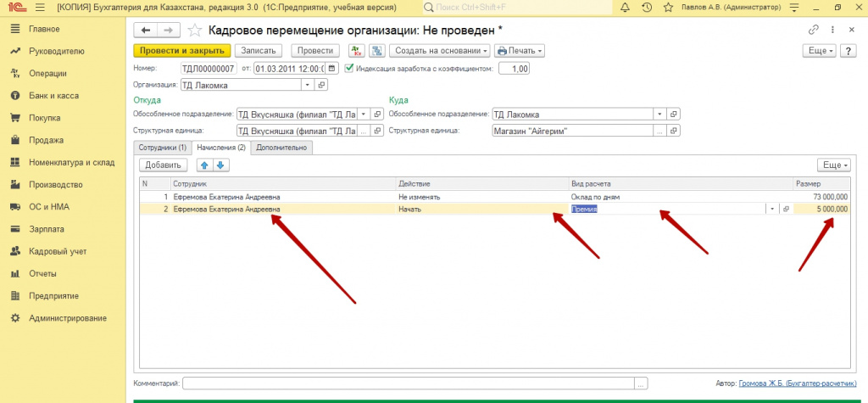This screenshot has height=403, width=868.
Task: Click Добавить row button
Action: coord(164,165)
